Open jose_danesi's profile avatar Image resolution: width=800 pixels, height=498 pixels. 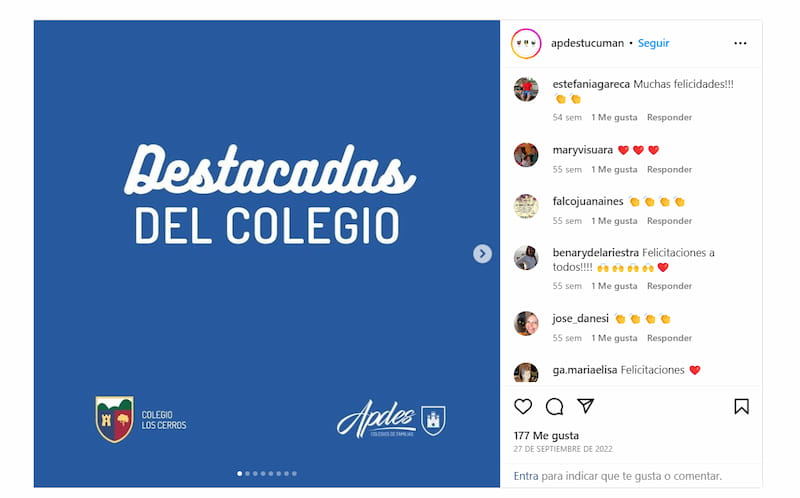(526, 323)
